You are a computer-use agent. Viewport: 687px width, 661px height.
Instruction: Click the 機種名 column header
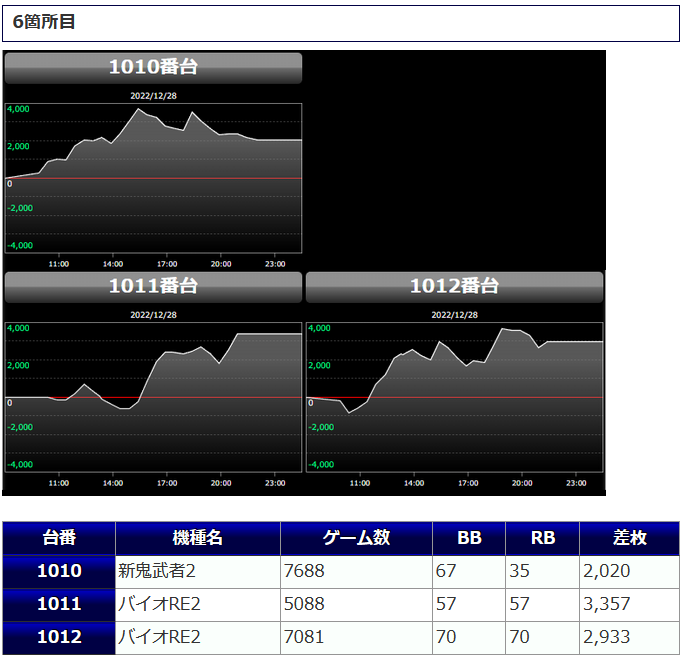click(198, 538)
